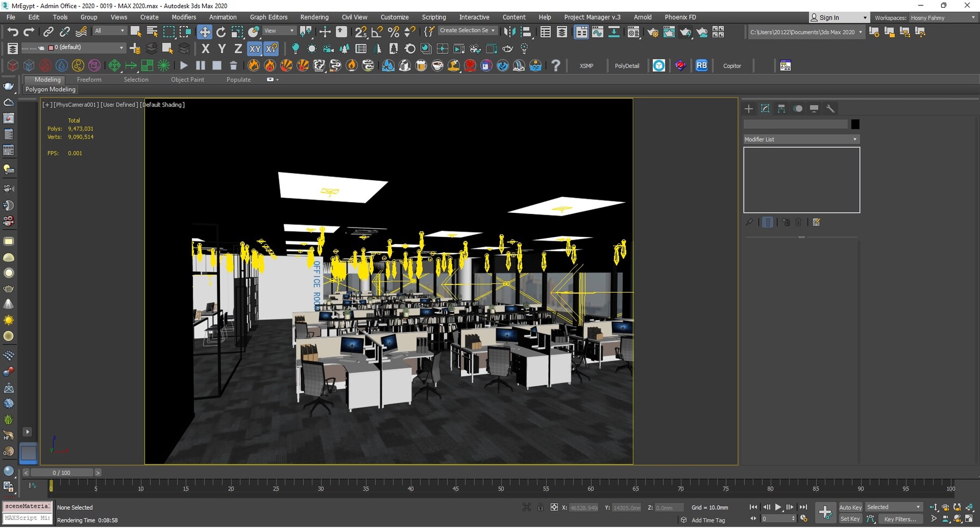This screenshot has height=531, width=980.
Task: Click the Remove Modifier trash icon
Action: click(x=798, y=222)
